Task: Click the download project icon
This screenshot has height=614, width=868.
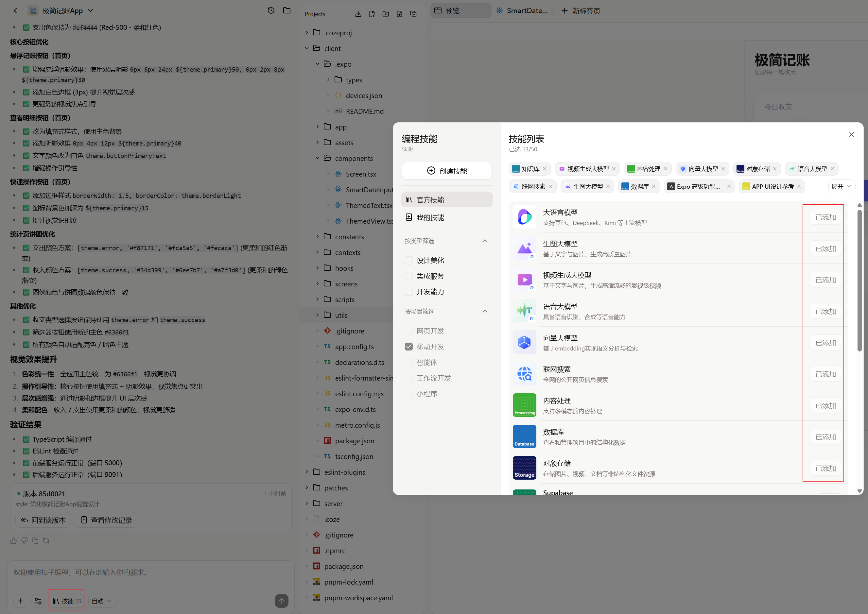Action: point(358,14)
